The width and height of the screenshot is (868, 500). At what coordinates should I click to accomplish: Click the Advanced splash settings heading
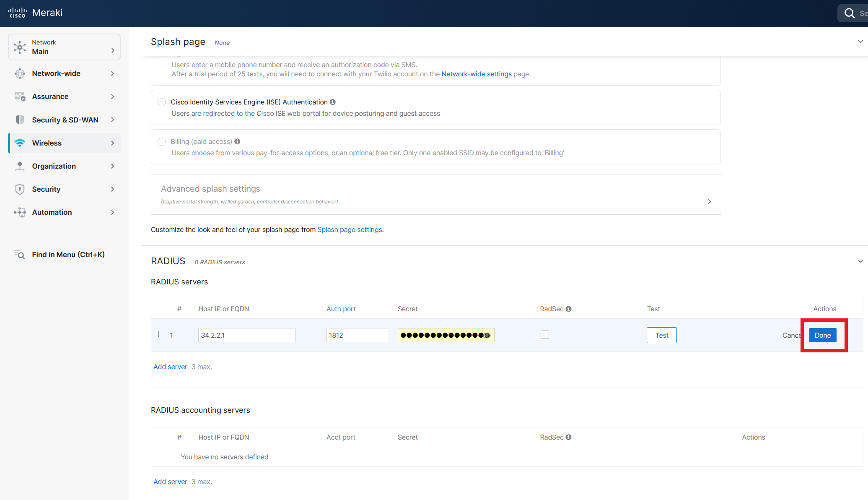click(210, 189)
